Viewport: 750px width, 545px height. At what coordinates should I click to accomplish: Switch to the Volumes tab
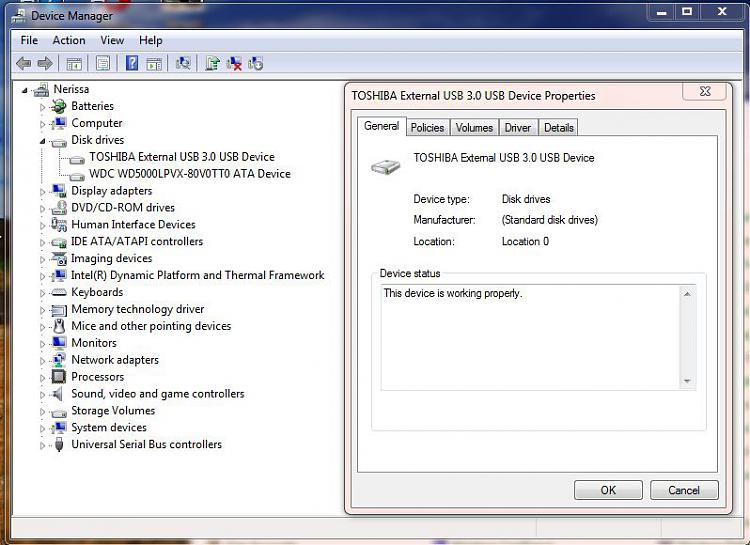[x=474, y=128]
